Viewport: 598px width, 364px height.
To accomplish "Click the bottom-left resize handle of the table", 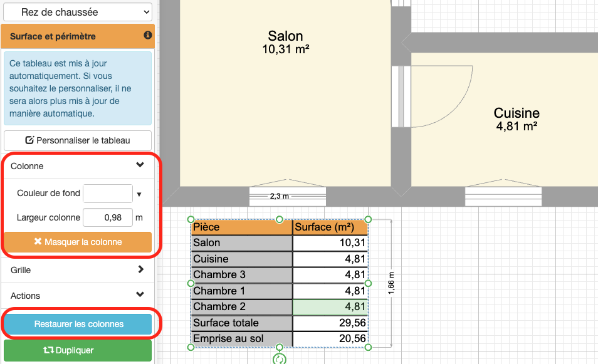I will pos(191,347).
